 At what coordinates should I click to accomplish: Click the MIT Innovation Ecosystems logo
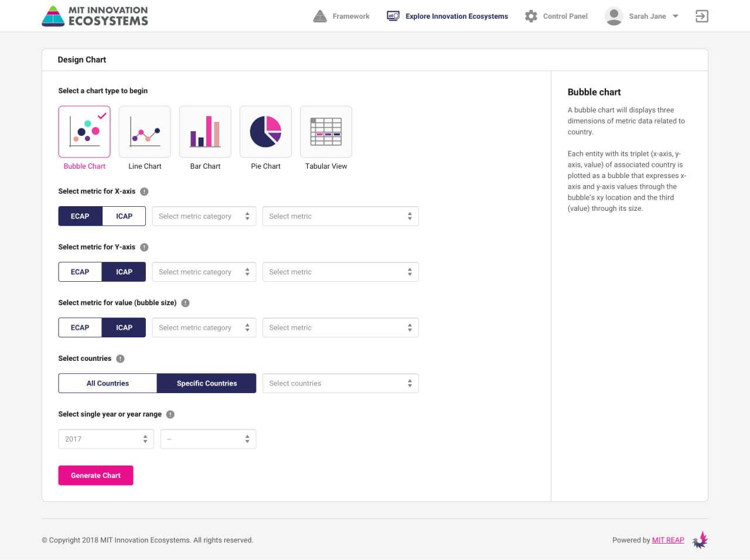point(95,16)
